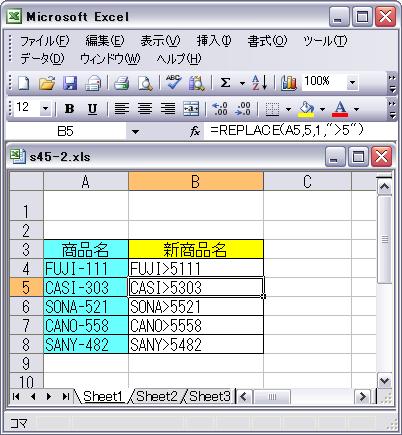402x435 pixels.
Task: Select column C header
Action: 307,182
